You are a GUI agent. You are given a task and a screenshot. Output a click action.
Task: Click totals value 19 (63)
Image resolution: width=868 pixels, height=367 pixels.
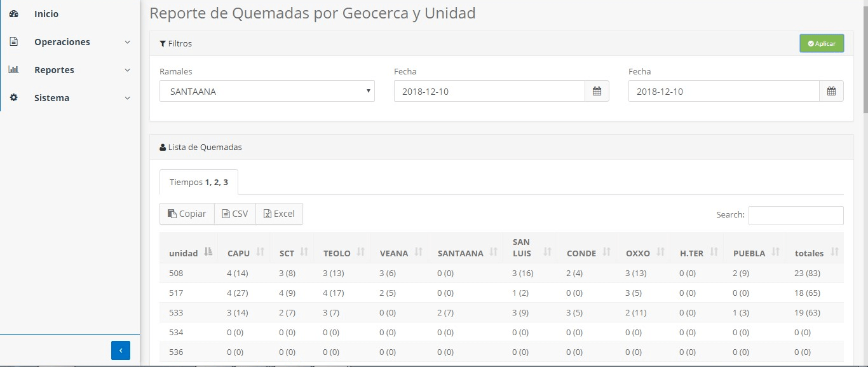808,313
